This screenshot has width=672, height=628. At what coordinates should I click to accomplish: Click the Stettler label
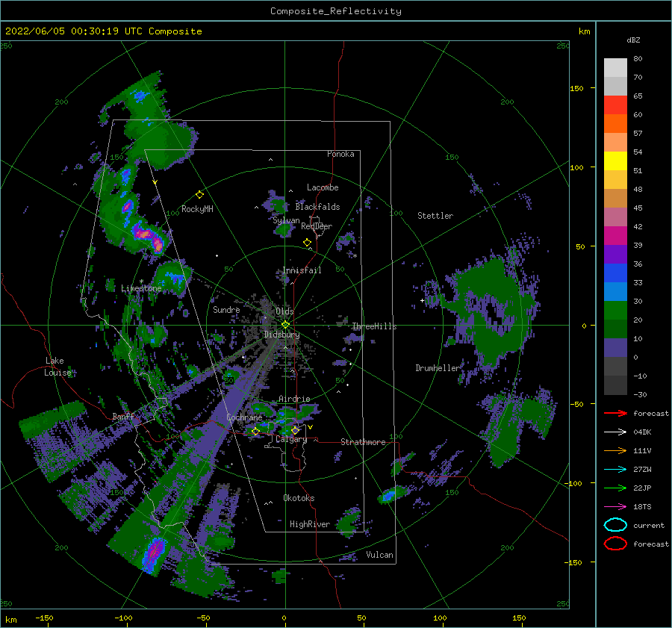[x=435, y=216]
